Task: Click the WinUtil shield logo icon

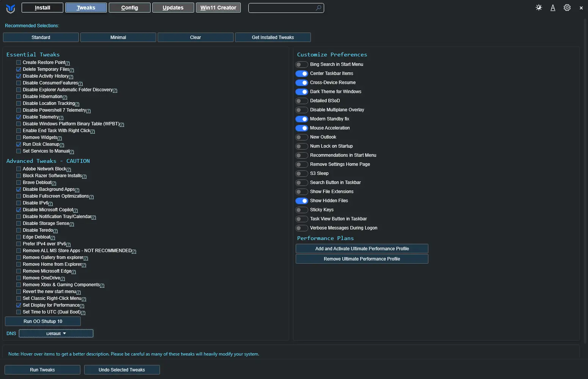Action: [11, 8]
